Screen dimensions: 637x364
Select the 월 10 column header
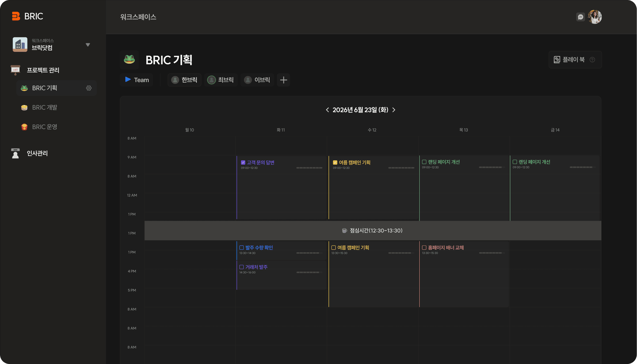[x=190, y=130]
